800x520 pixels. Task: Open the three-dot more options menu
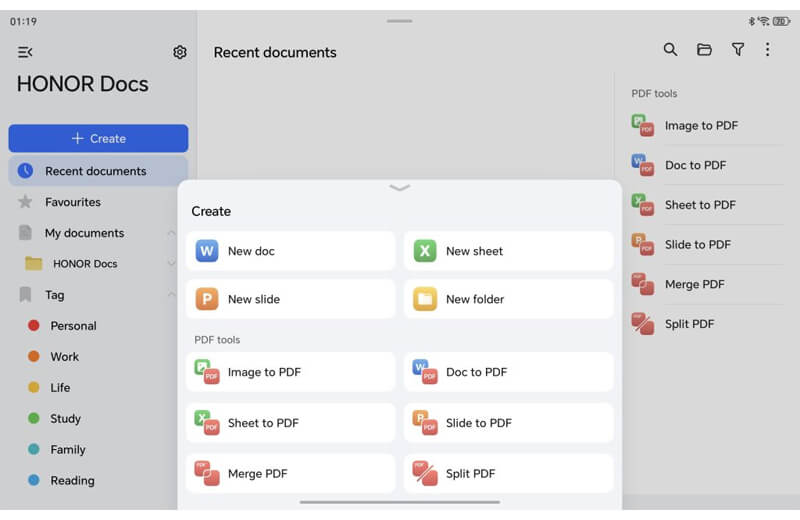[x=767, y=50]
